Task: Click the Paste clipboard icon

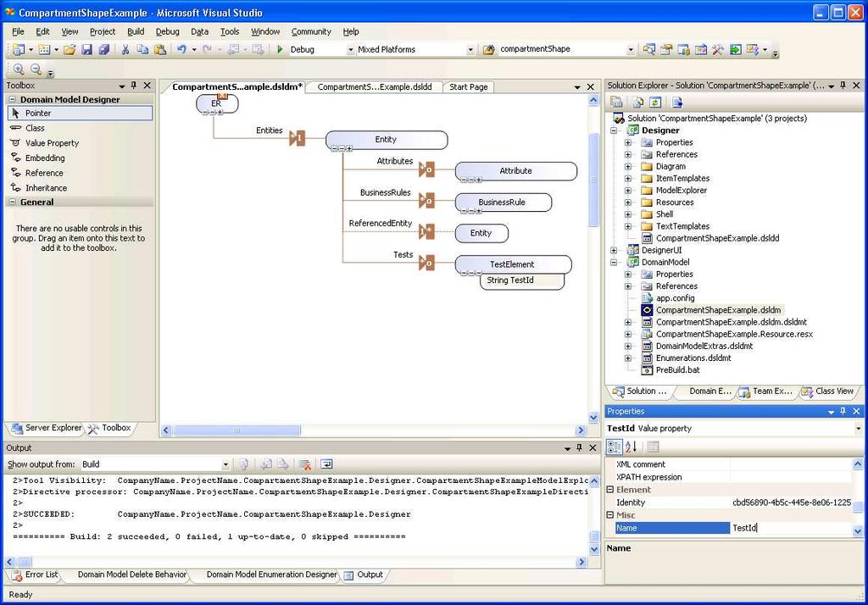Action: pyautogui.click(x=160, y=50)
